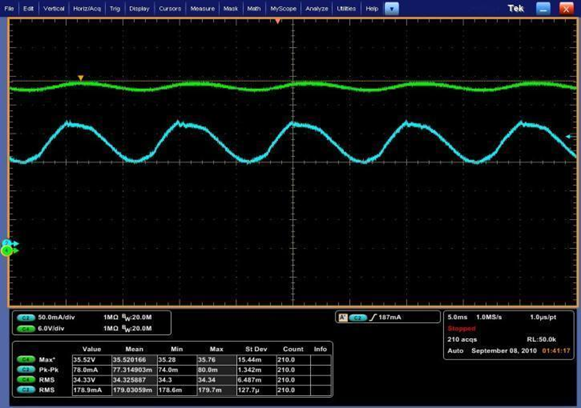This screenshot has height=408, width=581.
Task: Click the trigger A badge near 187mA
Action: (x=343, y=318)
